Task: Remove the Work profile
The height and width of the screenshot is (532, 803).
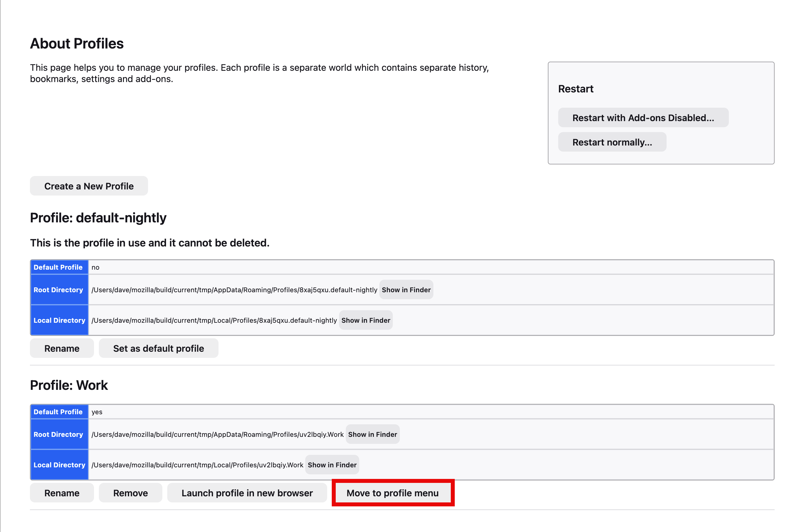Action: [130, 493]
